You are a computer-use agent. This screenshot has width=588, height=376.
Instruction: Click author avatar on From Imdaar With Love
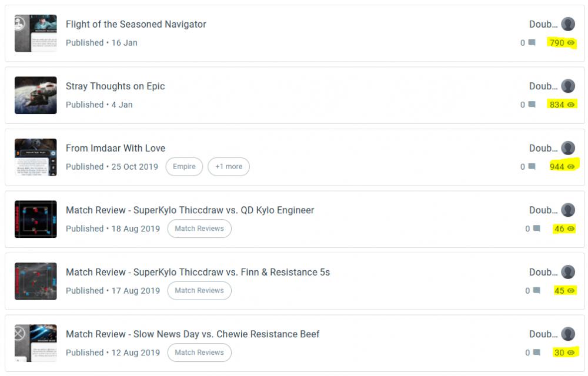(x=568, y=148)
